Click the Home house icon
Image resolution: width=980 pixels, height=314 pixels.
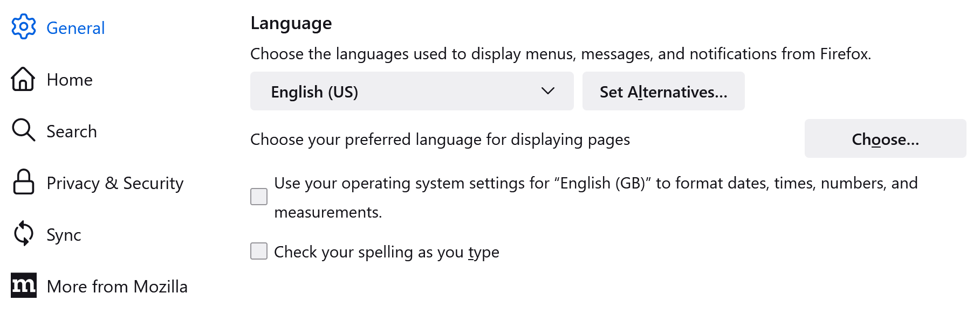(23, 79)
